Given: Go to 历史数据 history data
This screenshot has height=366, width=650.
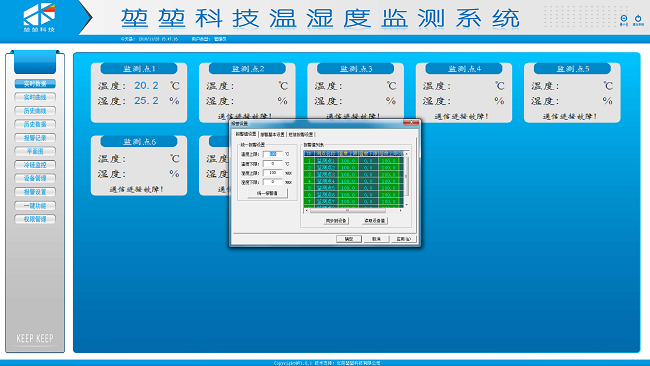Looking at the screenshot, I should pyautogui.click(x=35, y=124).
